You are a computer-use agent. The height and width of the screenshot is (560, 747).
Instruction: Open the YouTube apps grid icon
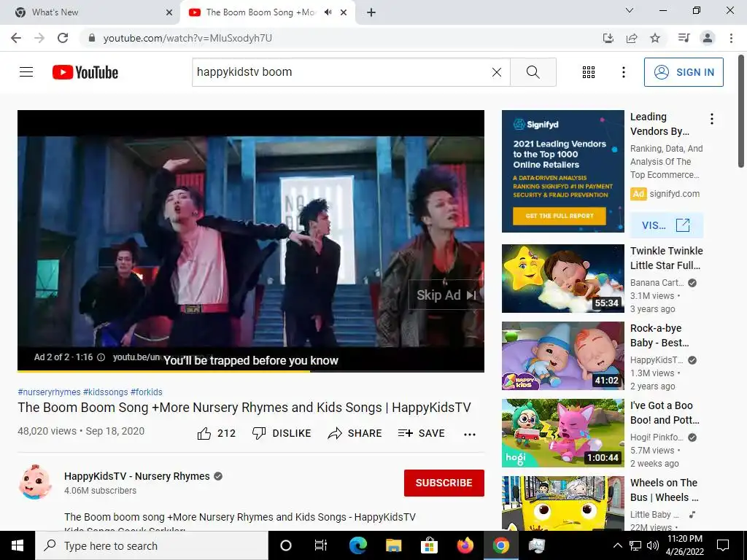point(589,72)
